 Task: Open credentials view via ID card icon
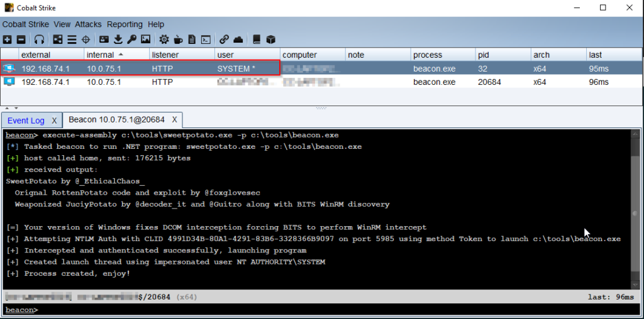tap(104, 40)
